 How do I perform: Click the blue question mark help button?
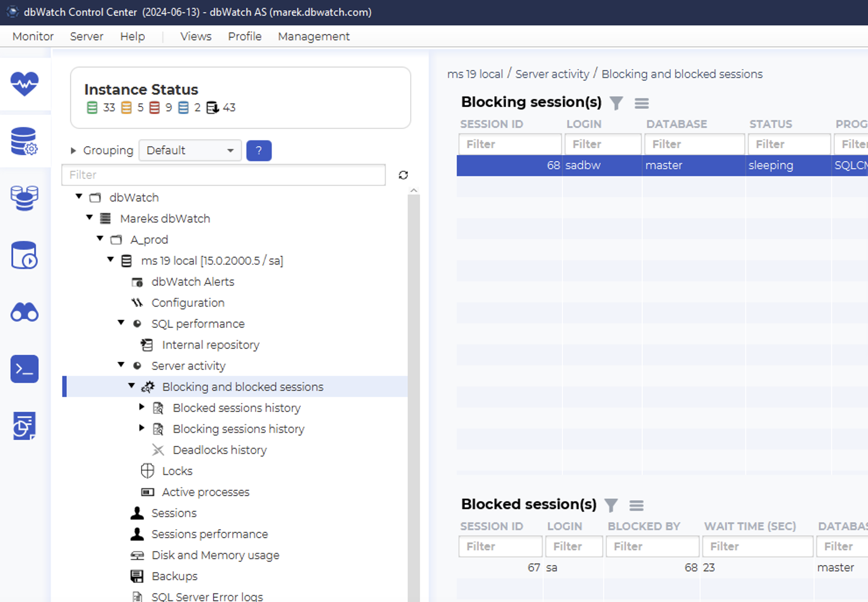[x=259, y=150]
